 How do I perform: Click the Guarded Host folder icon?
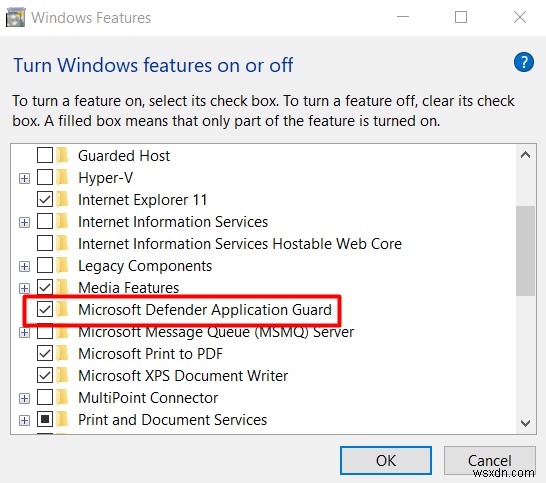click(63, 155)
